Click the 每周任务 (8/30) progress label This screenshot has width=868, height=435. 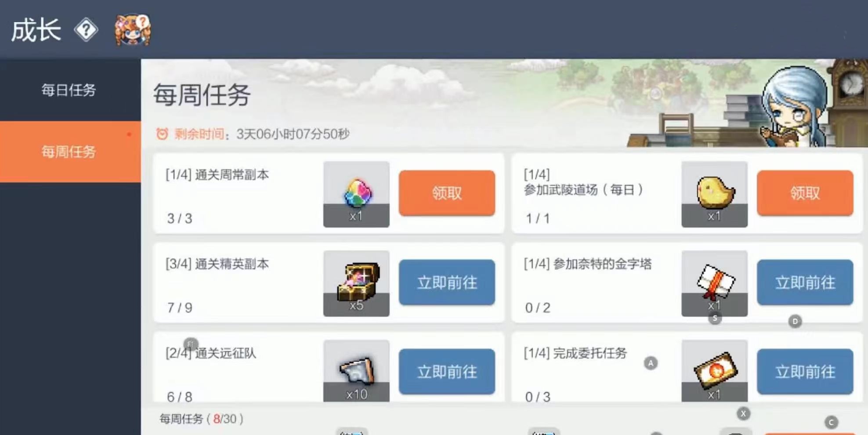tap(201, 419)
